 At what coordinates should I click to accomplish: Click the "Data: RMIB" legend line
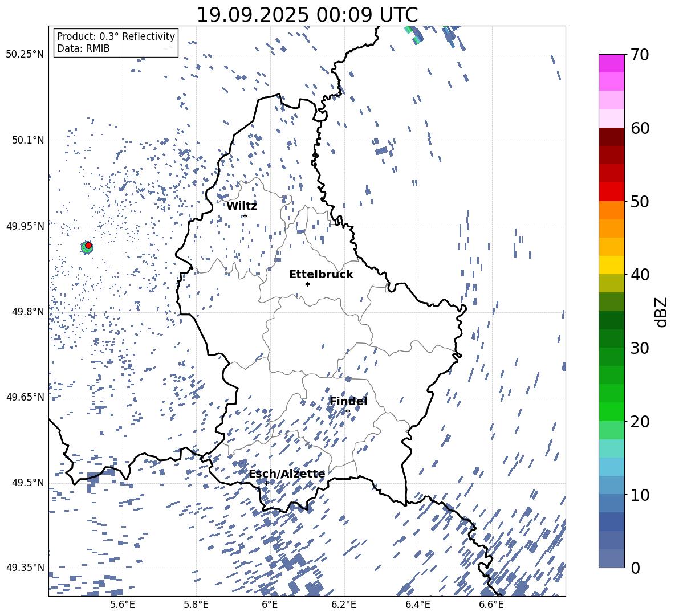(83, 48)
